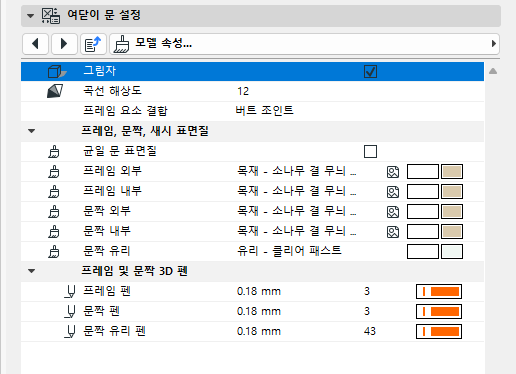Click brush icon of 프레임 외부 row

[x=54, y=171]
